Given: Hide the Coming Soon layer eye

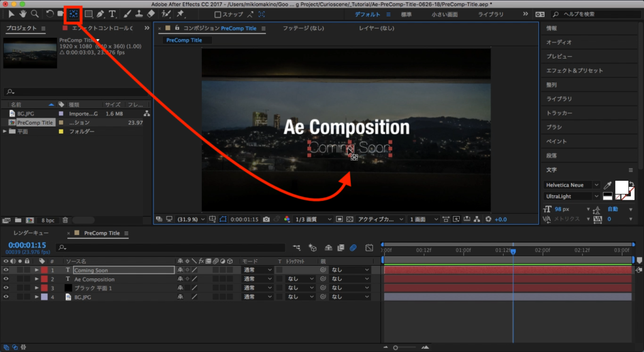Looking at the screenshot, I should (x=6, y=270).
